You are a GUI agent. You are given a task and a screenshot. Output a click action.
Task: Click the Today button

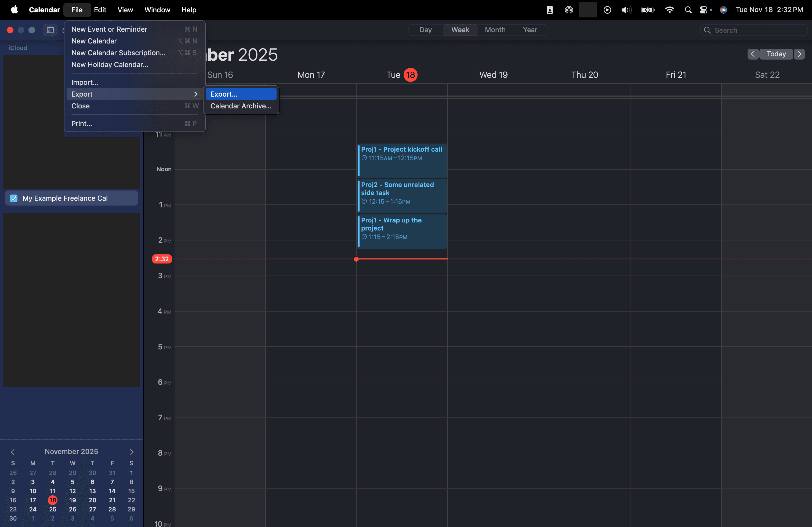coord(776,54)
